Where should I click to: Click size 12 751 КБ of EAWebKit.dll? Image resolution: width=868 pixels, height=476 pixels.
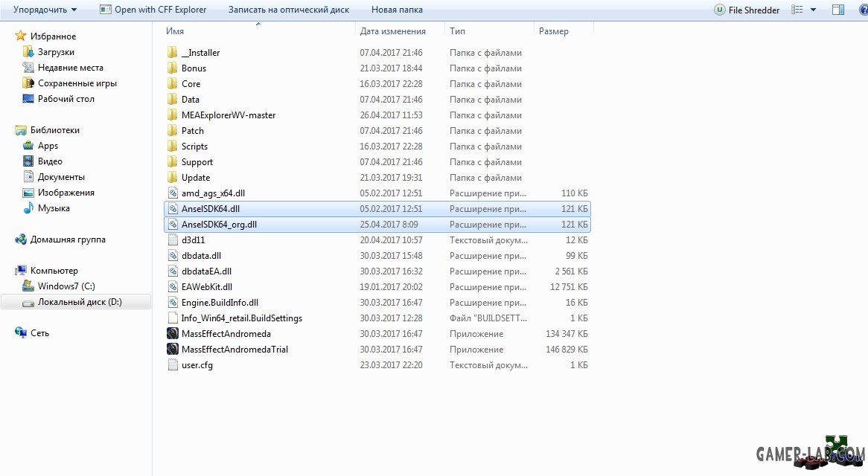(569, 287)
